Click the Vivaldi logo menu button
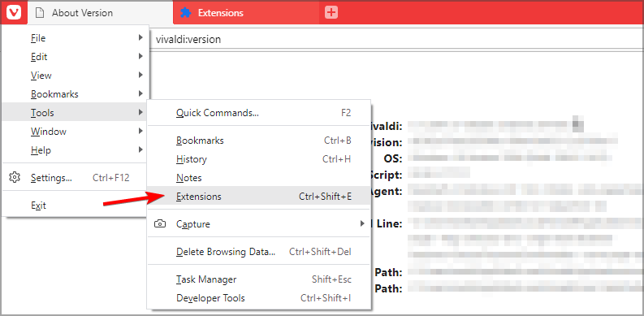Image resolution: width=644 pixels, height=316 pixels. [x=15, y=13]
